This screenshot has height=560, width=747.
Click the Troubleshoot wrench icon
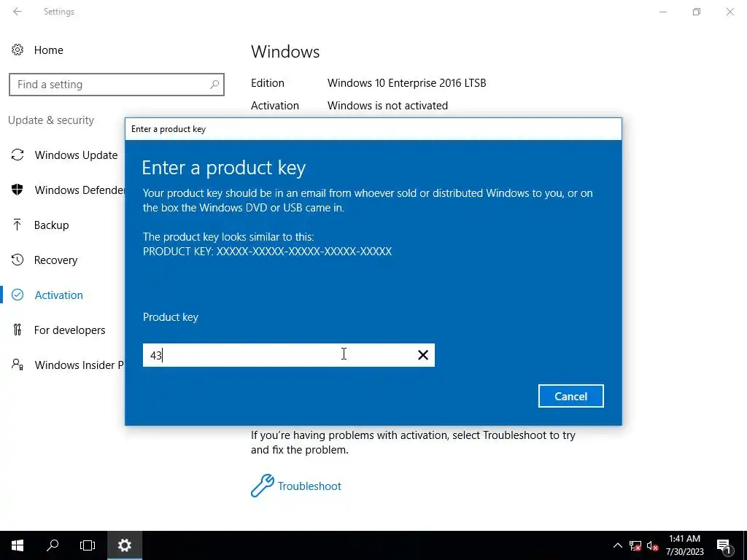pyautogui.click(x=263, y=486)
